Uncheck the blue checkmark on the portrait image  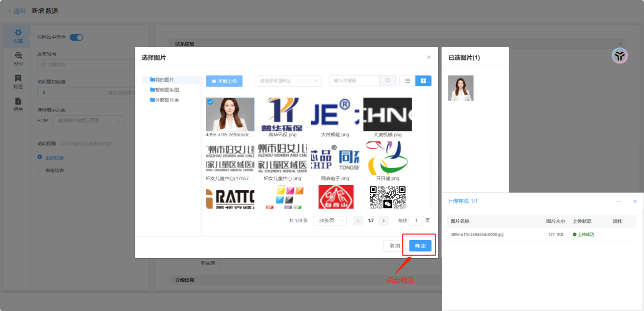coord(210,102)
